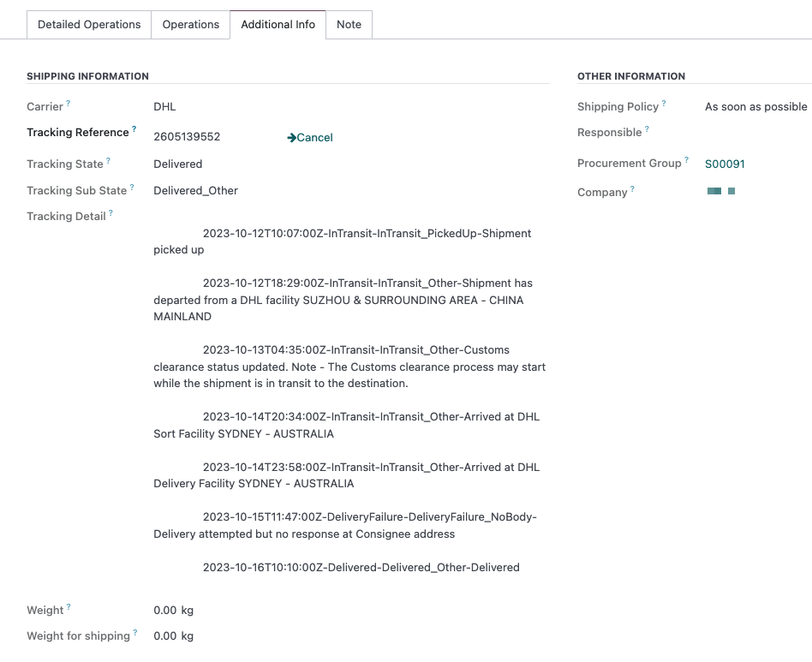Show help tooltip for Company
812x662 pixels.
coord(632,189)
